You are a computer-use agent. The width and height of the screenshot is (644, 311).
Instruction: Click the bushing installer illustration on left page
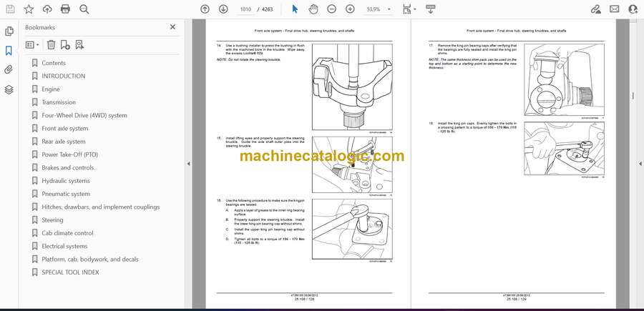[x=352, y=87]
